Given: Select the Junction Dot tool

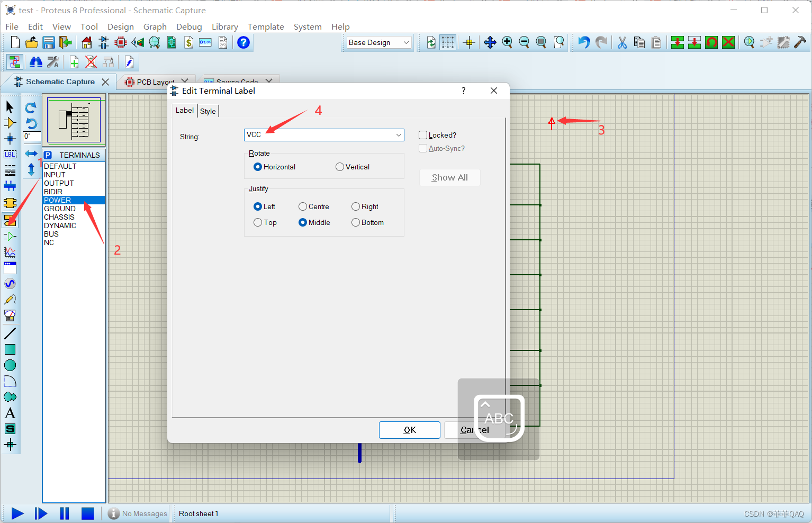Looking at the screenshot, I should (x=10, y=139).
